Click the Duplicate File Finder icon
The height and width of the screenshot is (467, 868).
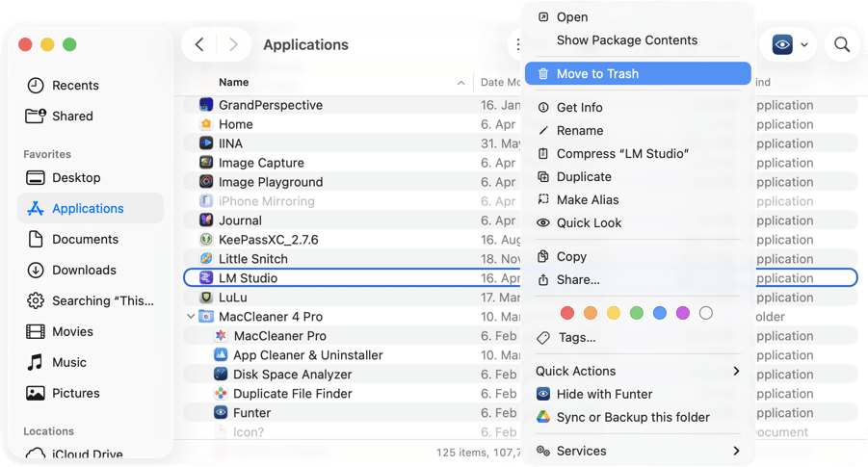[221, 394]
